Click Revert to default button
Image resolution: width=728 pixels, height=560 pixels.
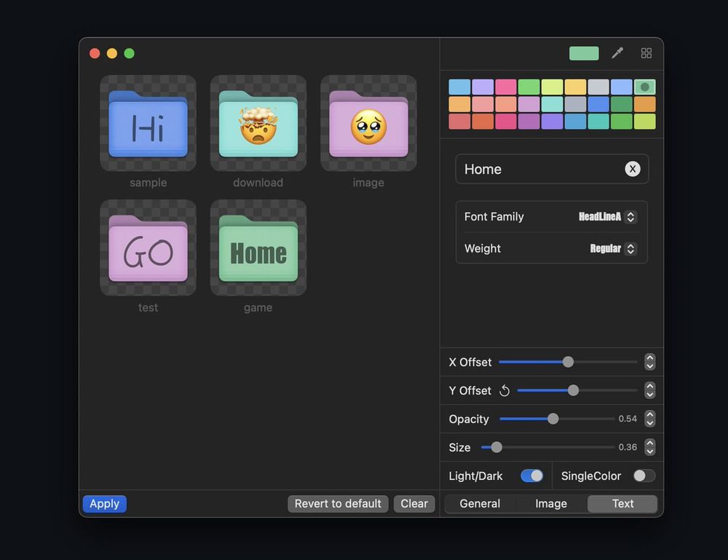pos(338,504)
